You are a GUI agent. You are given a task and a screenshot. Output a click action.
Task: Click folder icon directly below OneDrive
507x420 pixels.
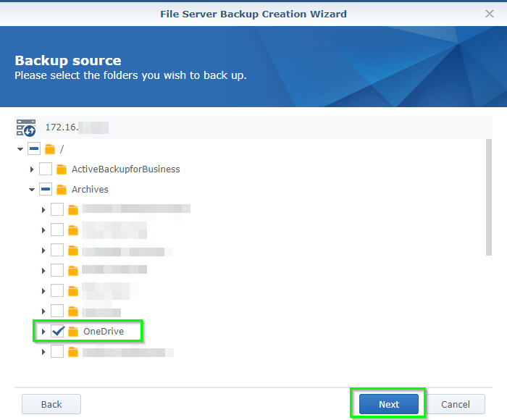pos(73,351)
